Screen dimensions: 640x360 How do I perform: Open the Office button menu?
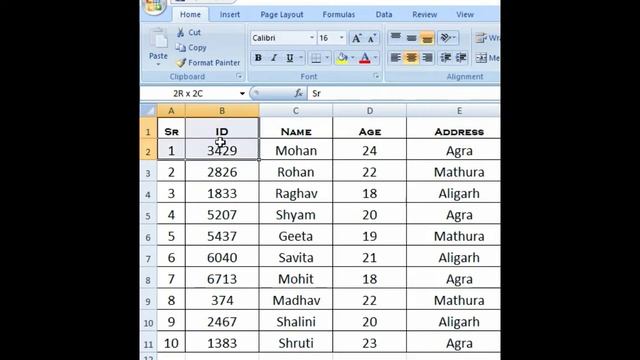pyautogui.click(x=153, y=6)
